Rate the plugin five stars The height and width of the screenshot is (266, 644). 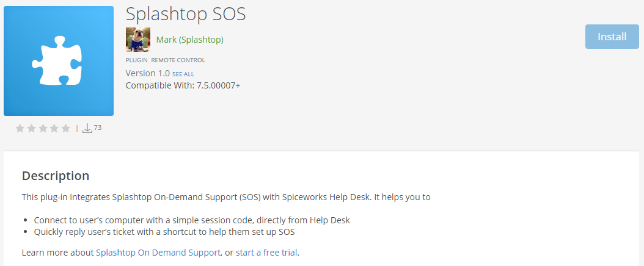click(x=66, y=128)
